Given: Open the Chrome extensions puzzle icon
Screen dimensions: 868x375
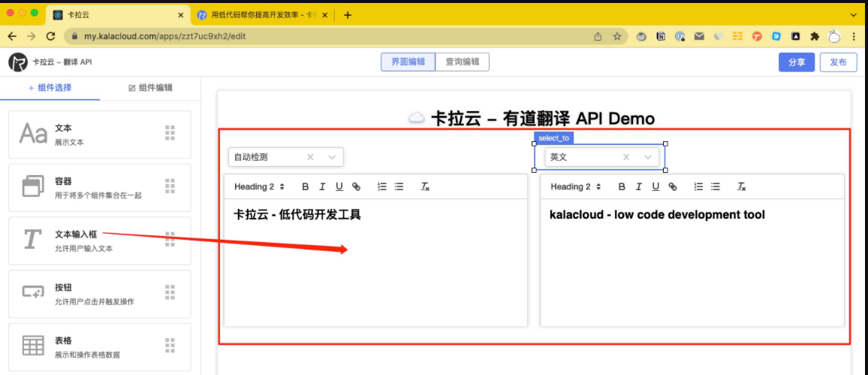Looking at the screenshot, I should tap(814, 36).
